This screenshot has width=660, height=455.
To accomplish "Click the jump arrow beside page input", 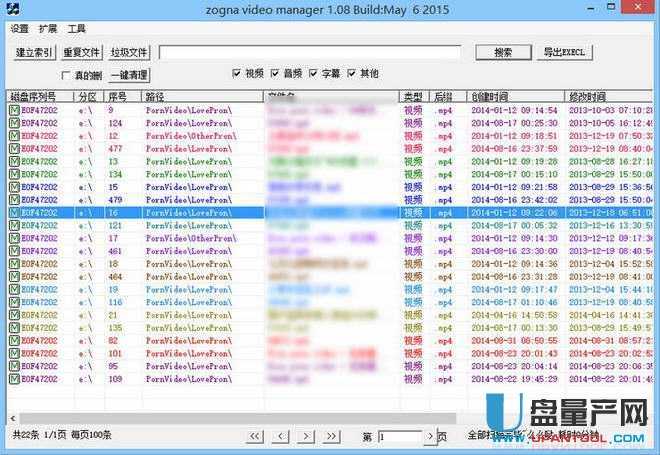I will click(x=430, y=436).
